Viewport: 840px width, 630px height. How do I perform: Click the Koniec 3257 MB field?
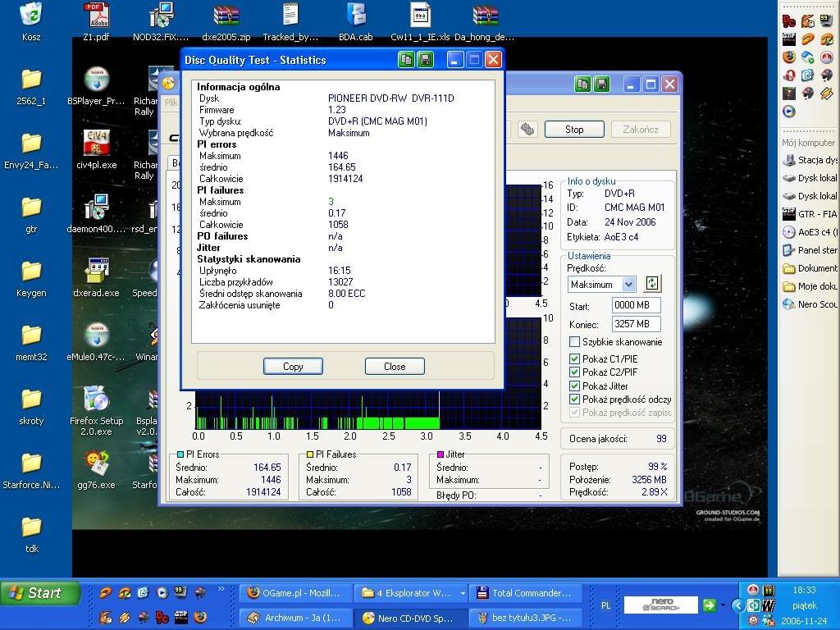coord(636,323)
